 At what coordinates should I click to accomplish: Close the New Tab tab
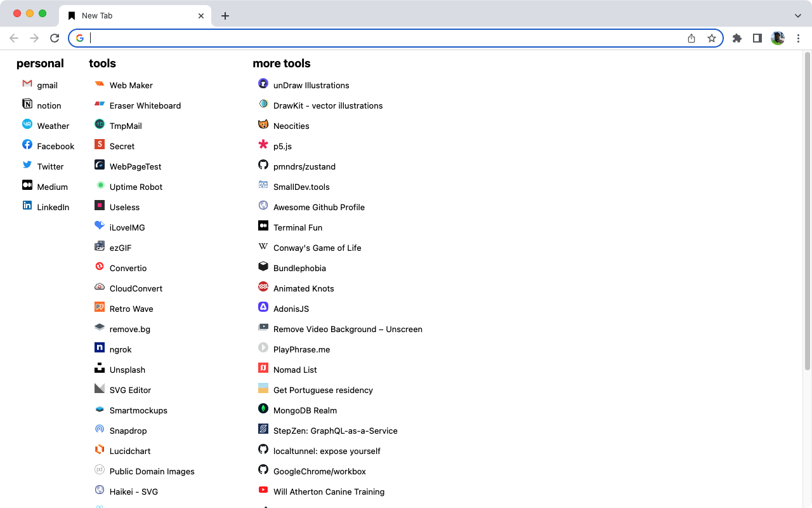click(201, 15)
